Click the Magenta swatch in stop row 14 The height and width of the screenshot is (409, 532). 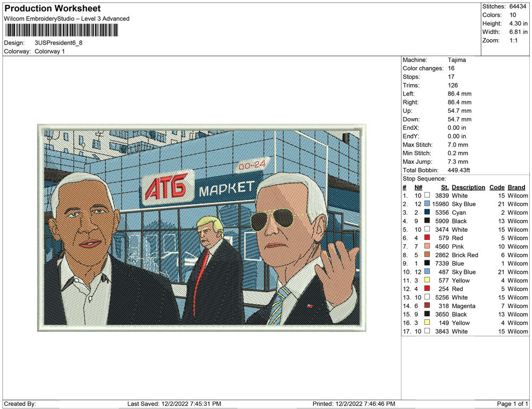point(427,305)
